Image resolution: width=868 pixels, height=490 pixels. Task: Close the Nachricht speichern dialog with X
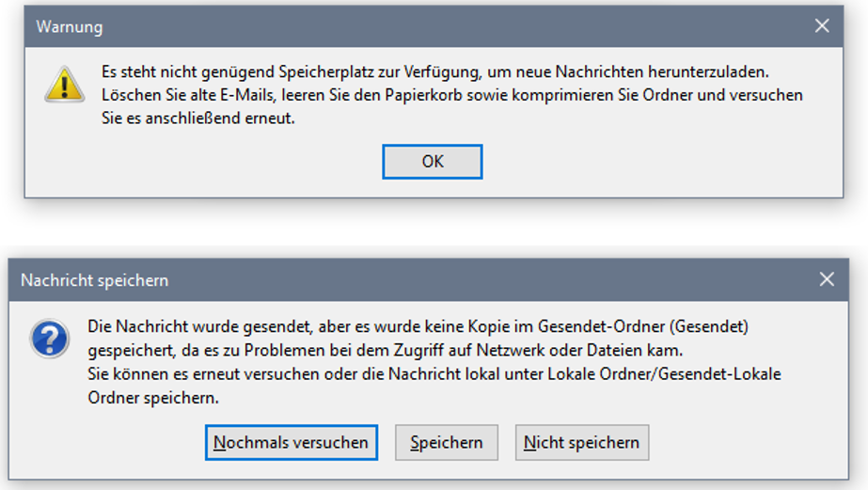827,279
